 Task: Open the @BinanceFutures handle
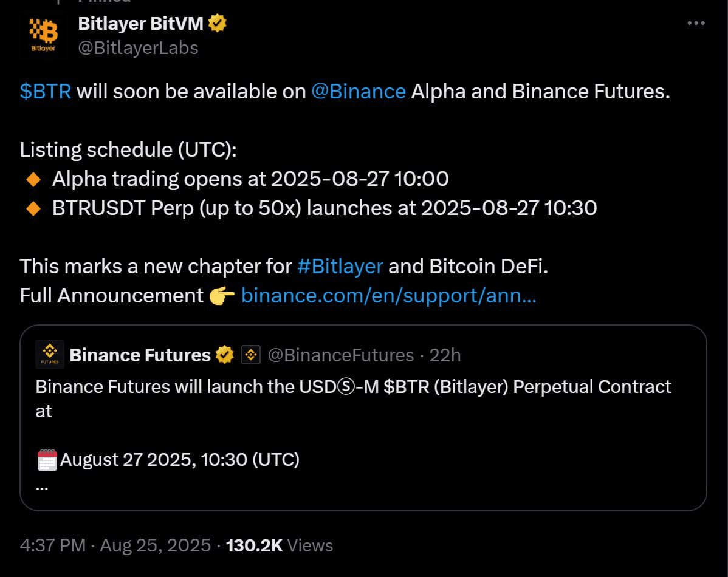click(341, 355)
